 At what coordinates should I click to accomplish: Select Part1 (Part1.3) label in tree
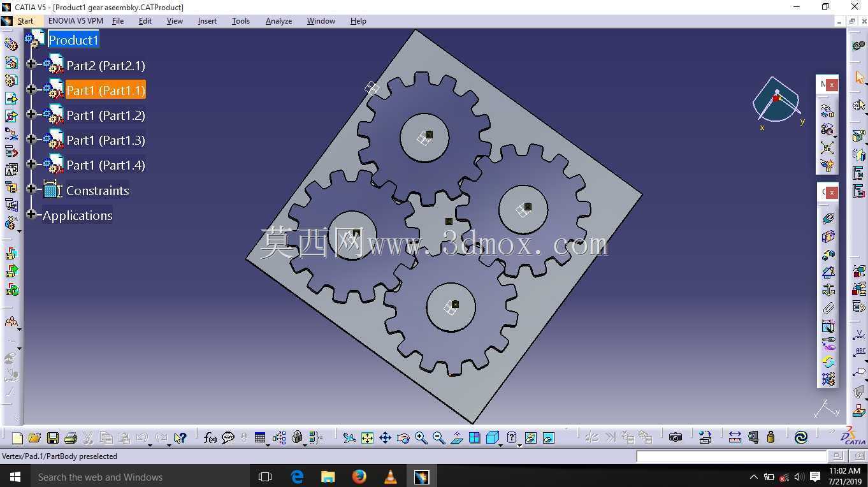(x=106, y=140)
